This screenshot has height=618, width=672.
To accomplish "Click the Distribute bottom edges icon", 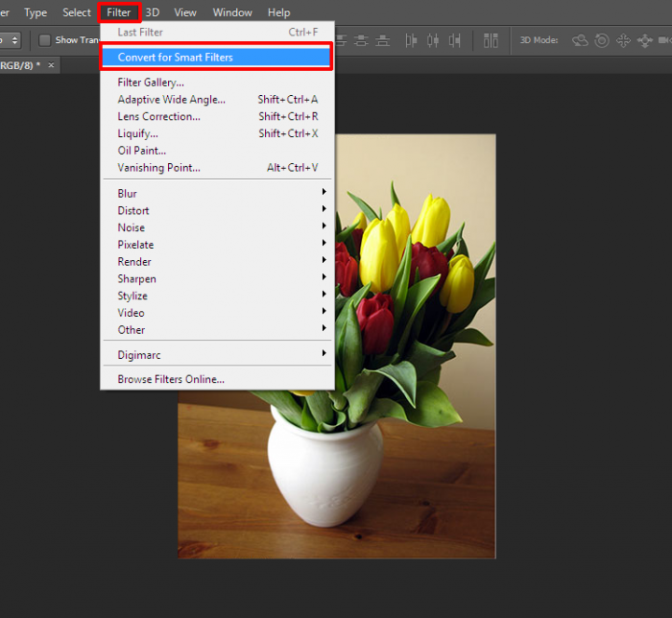I will tap(381, 40).
